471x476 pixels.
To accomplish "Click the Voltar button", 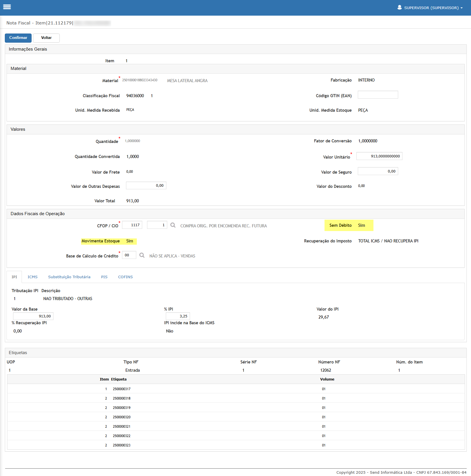I will (x=46, y=38).
